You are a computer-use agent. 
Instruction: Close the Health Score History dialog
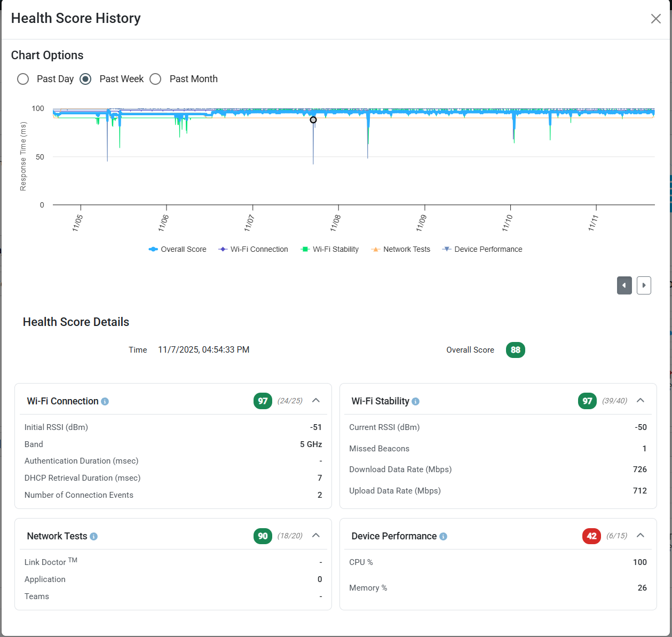(x=655, y=19)
